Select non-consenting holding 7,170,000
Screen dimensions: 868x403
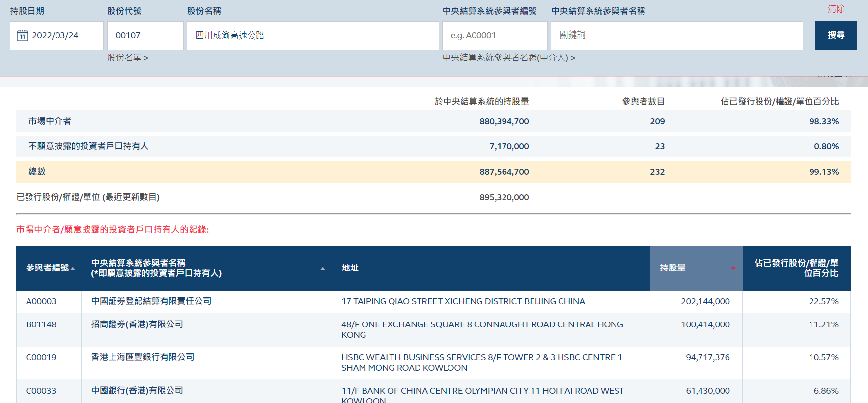pyautogui.click(x=509, y=146)
